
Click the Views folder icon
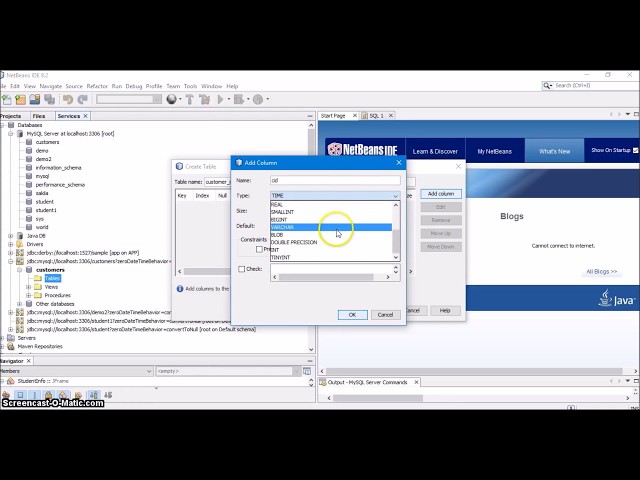pyautogui.click(x=38, y=287)
